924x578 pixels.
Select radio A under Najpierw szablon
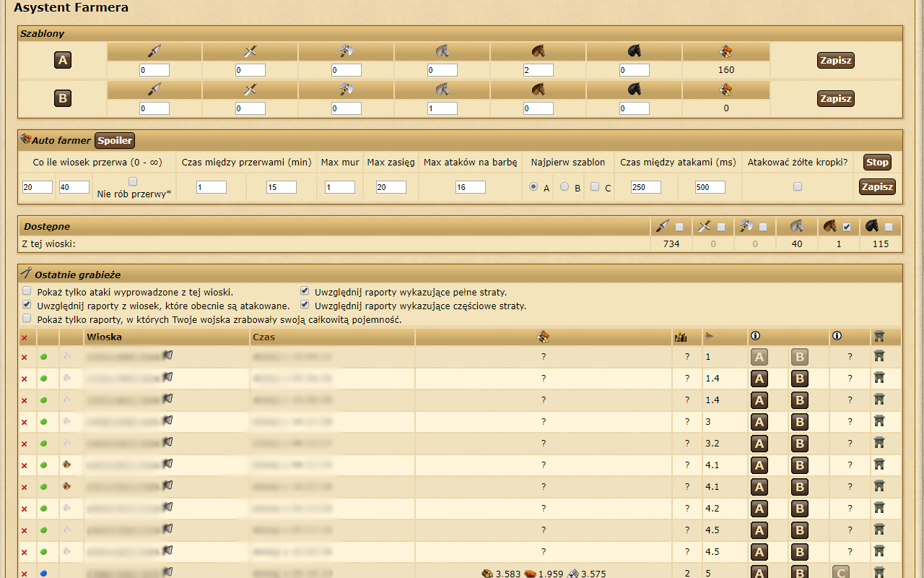(x=533, y=186)
